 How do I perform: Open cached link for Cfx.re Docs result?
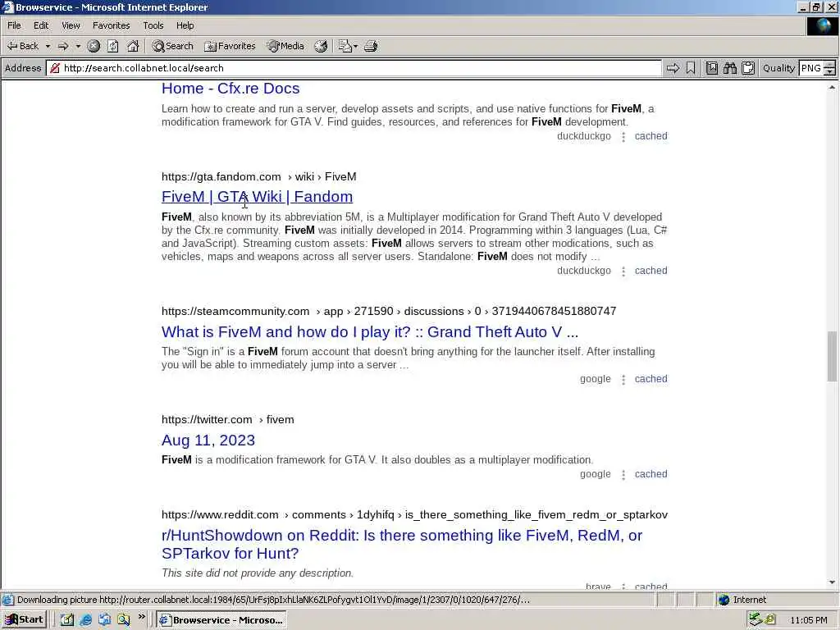point(651,136)
